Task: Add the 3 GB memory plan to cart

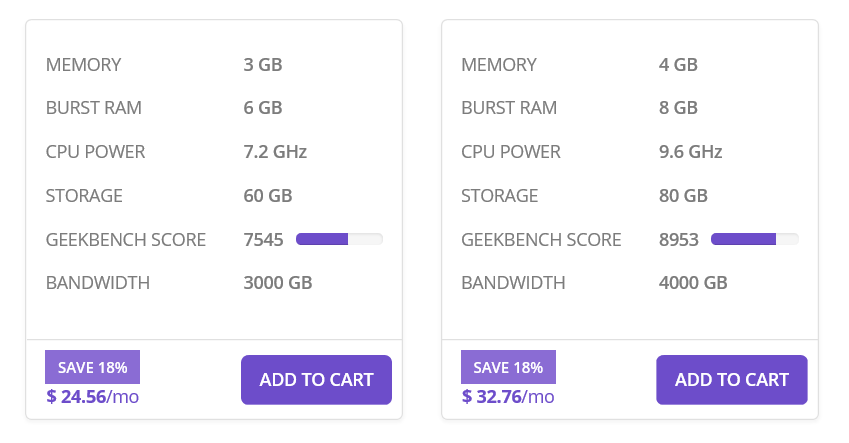Action: [x=316, y=380]
